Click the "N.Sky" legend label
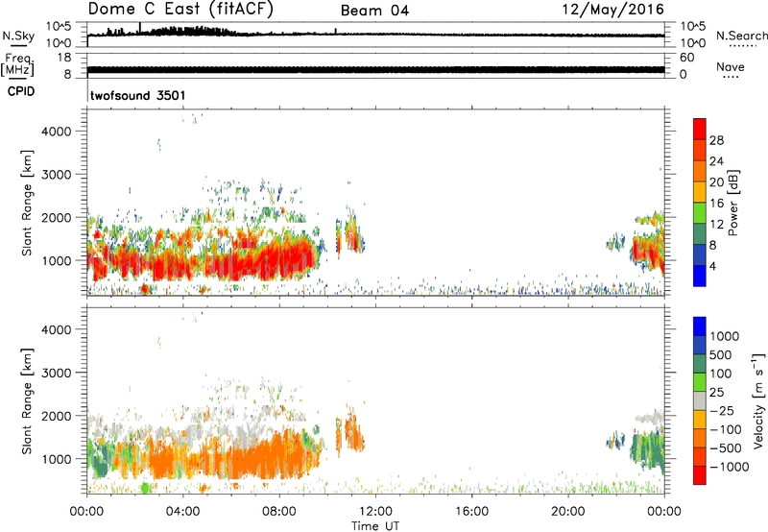The height and width of the screenshot is (532, 768). [18, 36]
